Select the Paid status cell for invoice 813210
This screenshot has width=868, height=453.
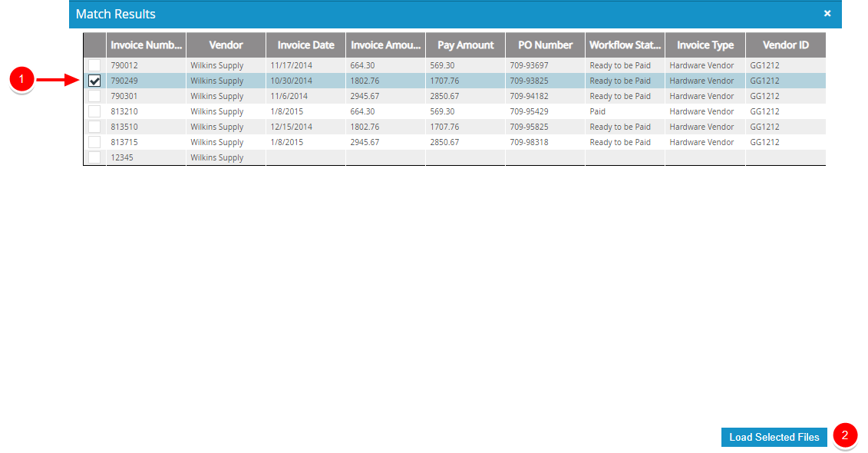[598, 111]
